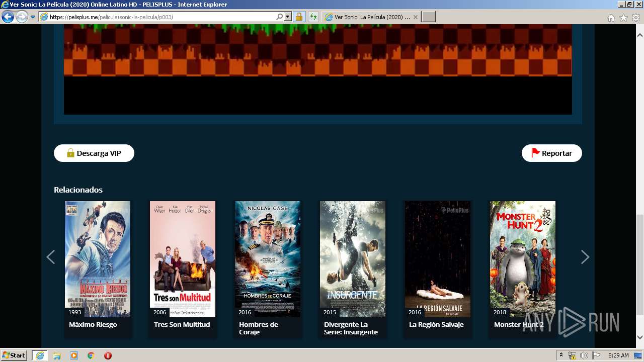This screenshot has width=644, height=362.
Task: Open Internet Explorer in the taskbar
Action: tap(40, 355)
